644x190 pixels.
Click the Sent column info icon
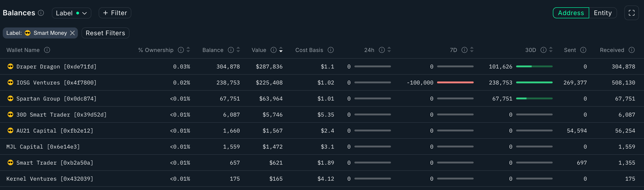[x=583, y=50]
